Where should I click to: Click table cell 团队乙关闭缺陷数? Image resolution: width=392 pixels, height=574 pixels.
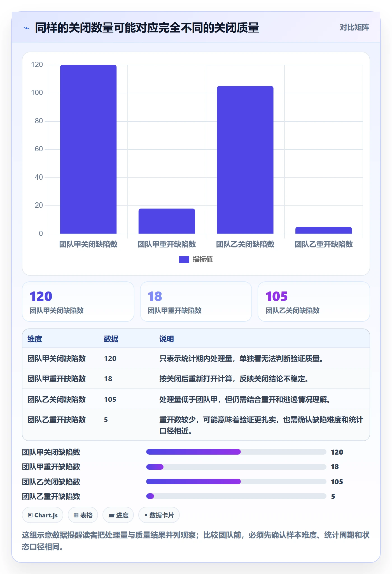57,399
